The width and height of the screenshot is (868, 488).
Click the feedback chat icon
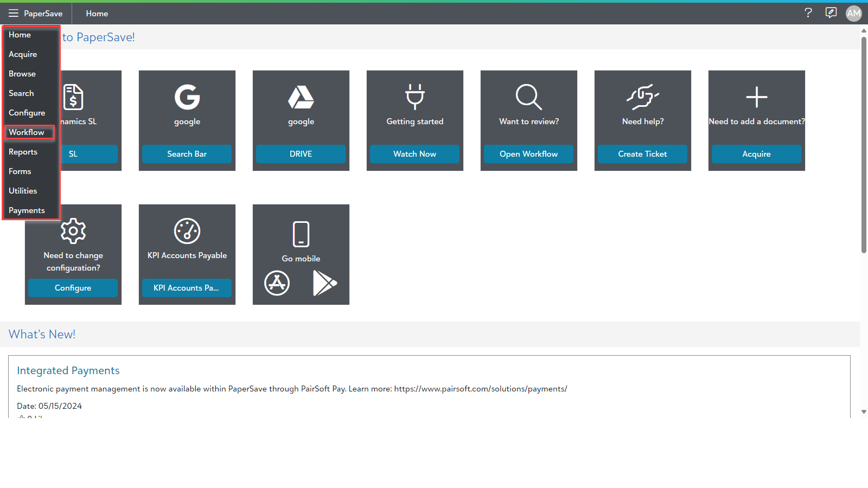pos(831,13)
